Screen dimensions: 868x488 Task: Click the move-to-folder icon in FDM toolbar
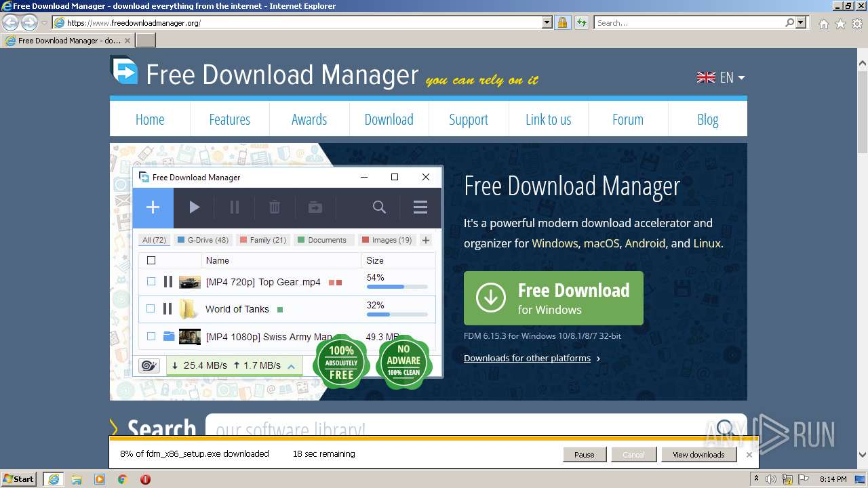coord(315,207)
